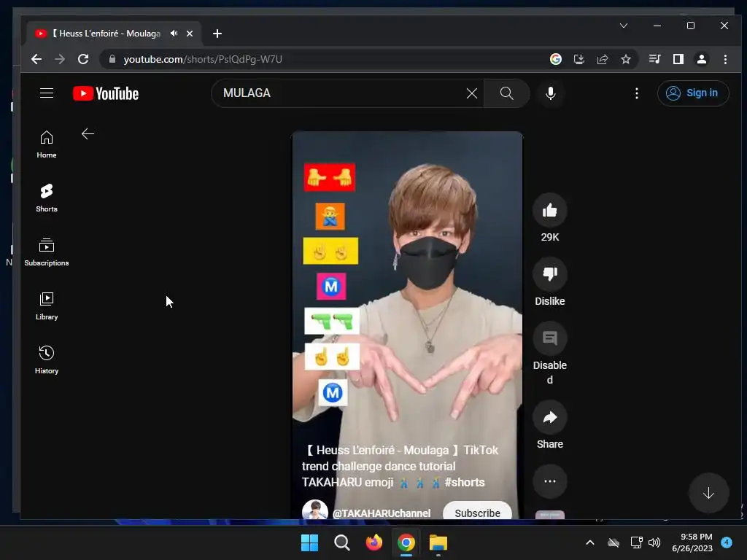Open the OneDrive tray icon
This screenshot has height=560, width=747.
coord(614,542)
